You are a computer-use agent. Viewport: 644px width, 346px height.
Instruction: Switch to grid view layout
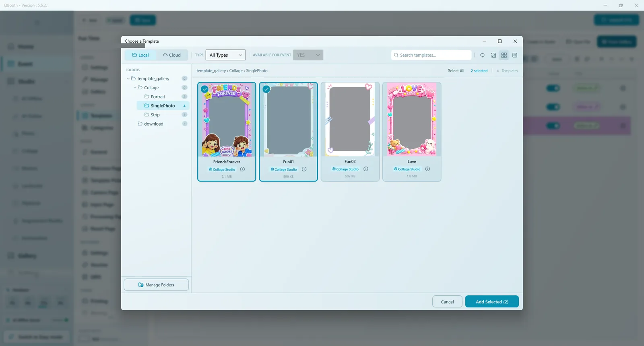coord(504,55)
